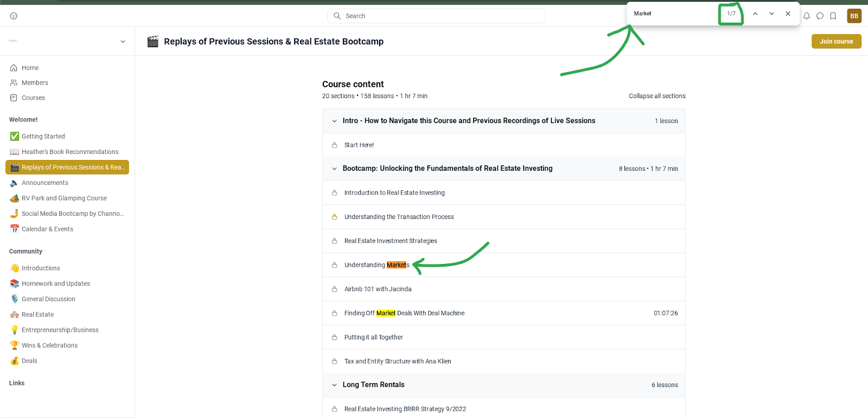The image size is (868, 418).
Task: Collapse the Long Term Rentals section
Action: [504, 385]
